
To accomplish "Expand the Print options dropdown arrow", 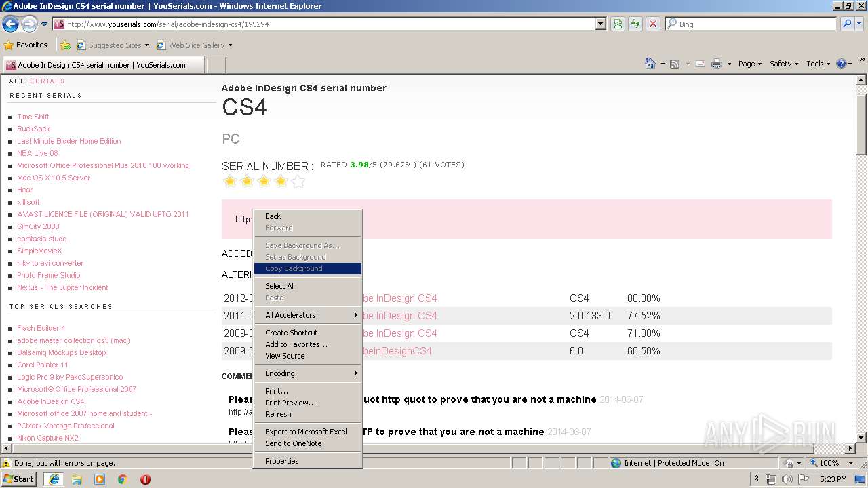I will pos(729,64).
